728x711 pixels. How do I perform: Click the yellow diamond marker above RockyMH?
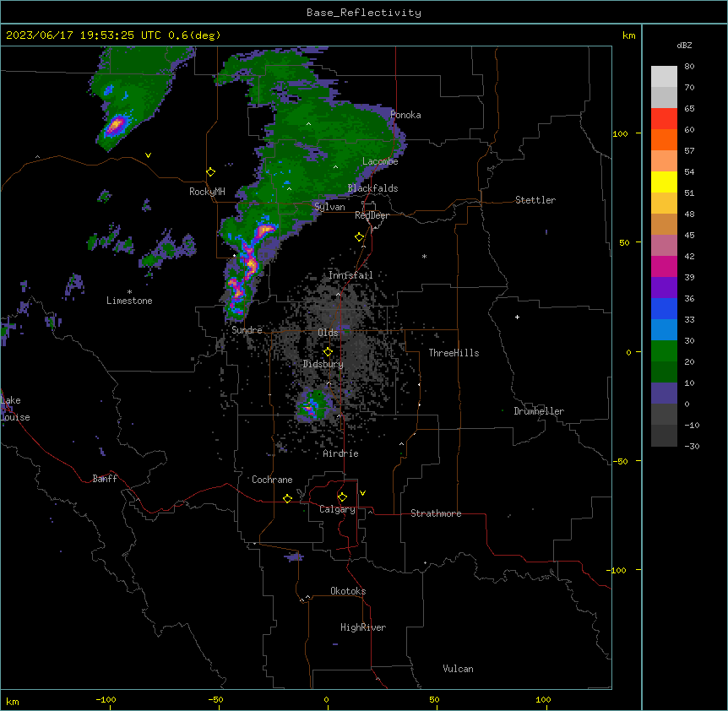click(211, 172)
